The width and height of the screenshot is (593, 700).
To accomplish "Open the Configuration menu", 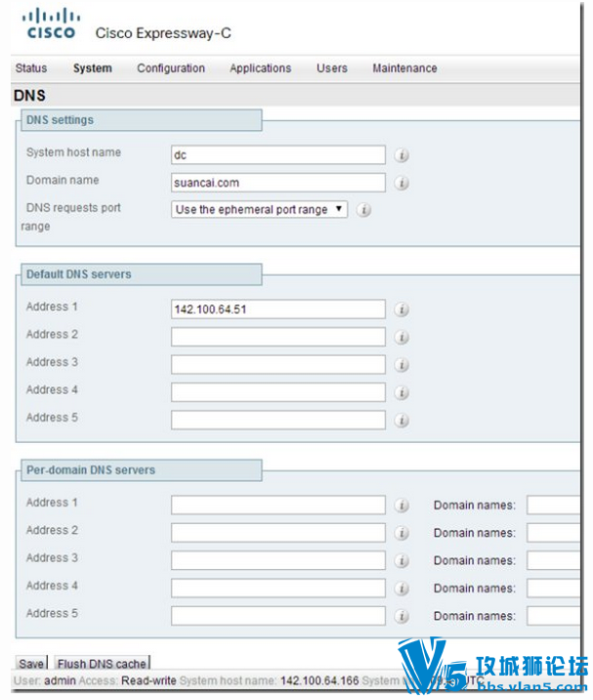I will [171, 68].
